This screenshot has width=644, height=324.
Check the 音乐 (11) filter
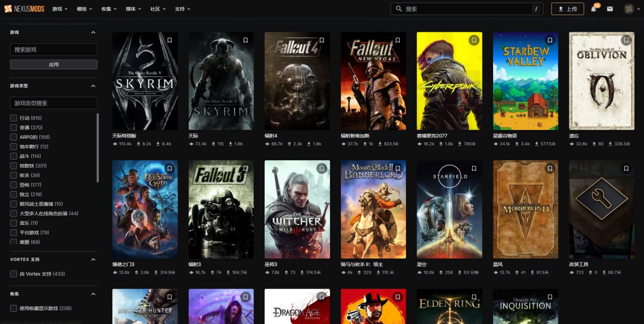[14, 223]
